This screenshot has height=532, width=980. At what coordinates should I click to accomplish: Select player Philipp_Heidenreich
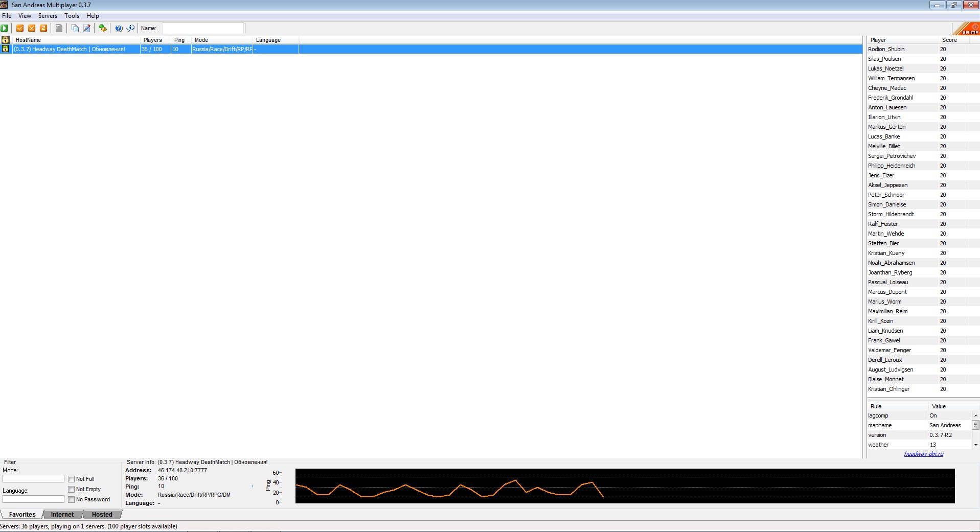(x=892, y=166)
